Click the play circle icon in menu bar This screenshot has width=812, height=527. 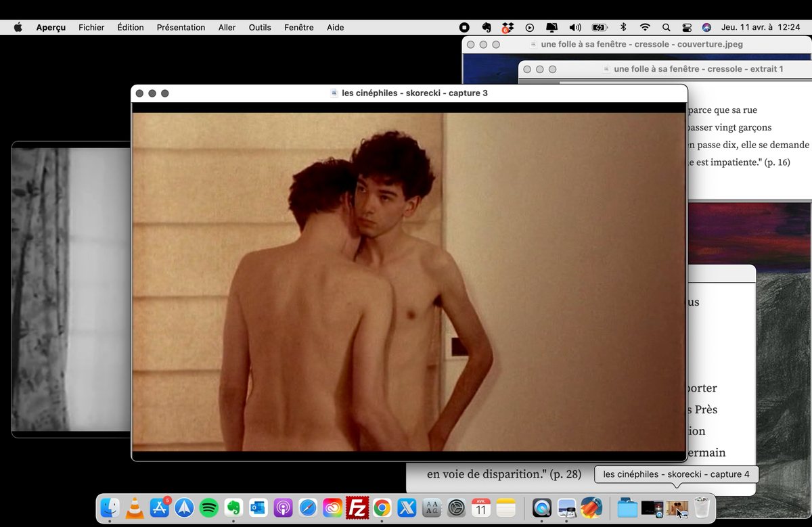530,28
